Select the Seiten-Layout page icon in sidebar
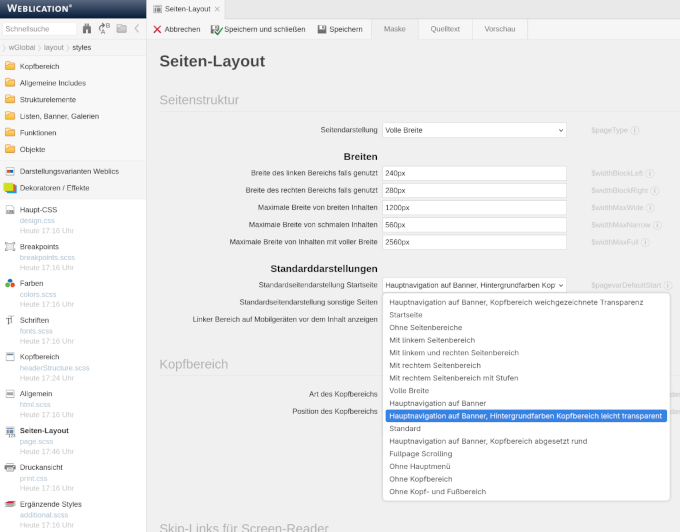The width and height of the screenshot is (680, 532). coord(10,431)
